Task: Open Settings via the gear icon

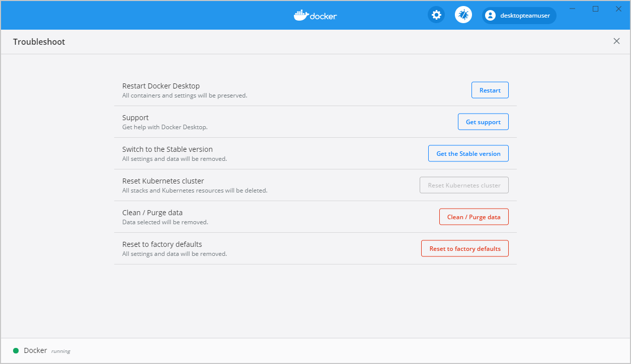Action: (x=436, y=15)
